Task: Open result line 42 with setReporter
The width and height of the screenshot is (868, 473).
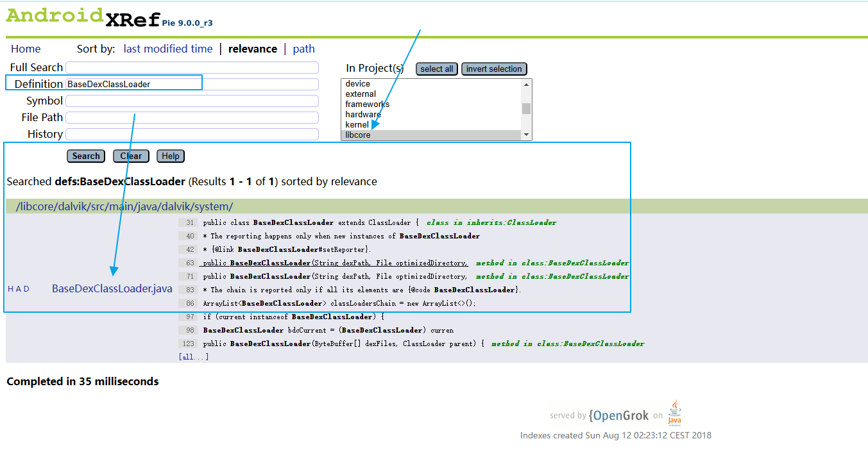Action: (x=275, y=249)
